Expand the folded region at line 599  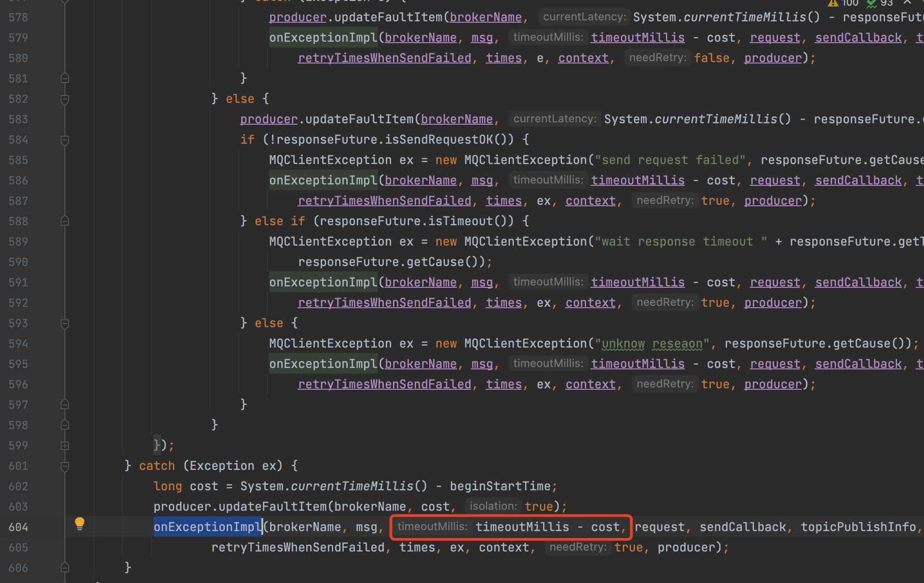pos(65,446)
